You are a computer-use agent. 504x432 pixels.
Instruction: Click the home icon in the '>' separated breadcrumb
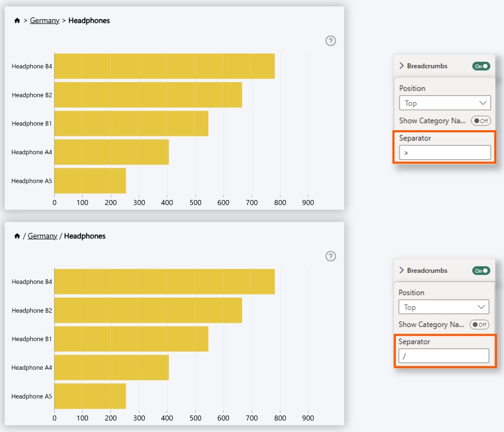tap(17, 21)
